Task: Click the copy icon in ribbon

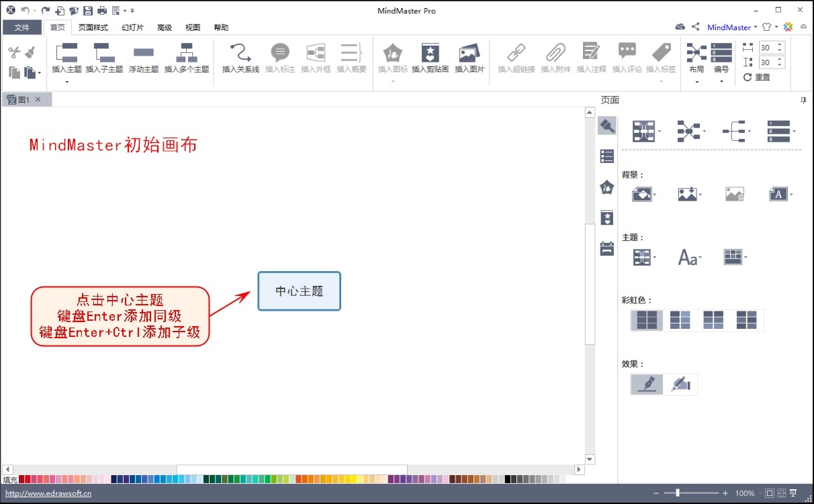Action: click(14, 72)
